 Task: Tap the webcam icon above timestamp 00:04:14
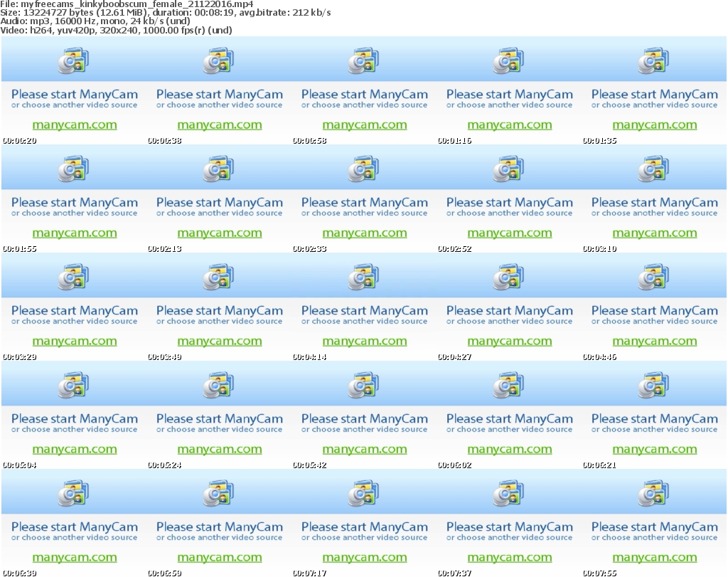[363, 277]
